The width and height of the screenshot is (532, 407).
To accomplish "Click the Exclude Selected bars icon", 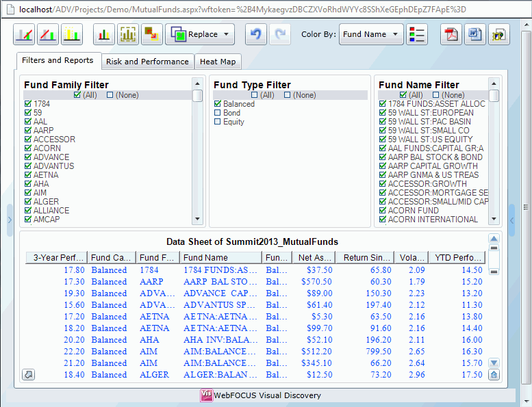I will tap(24, 34).
